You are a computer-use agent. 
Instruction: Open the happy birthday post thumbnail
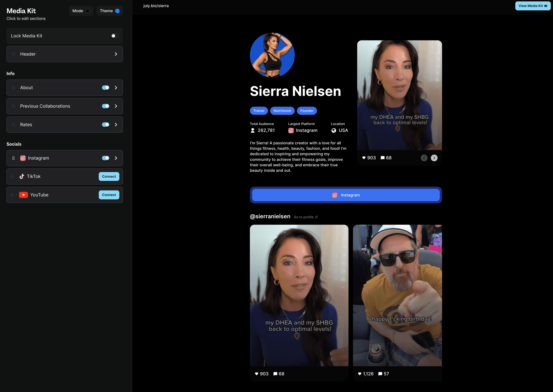click(x=397, y=295)
